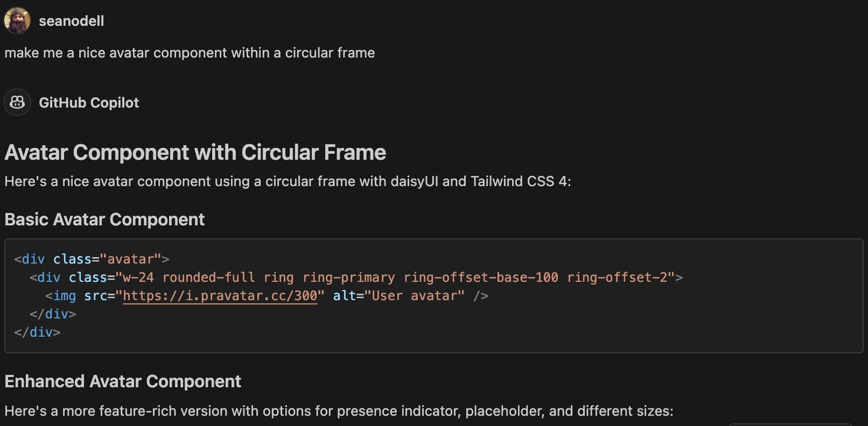Image resolution: width=868 pixels, height=426 pixels.
Task: Click the feature-rich version description paragraph
Action: point(339,411)
